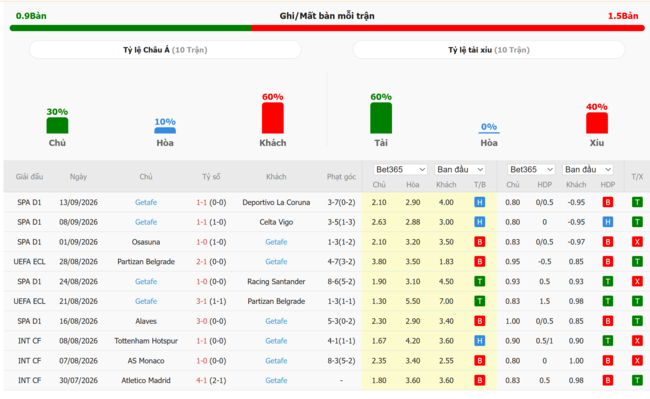Click red B HDP badge in Deportivo La Coruna row

(x=608, y=202)
